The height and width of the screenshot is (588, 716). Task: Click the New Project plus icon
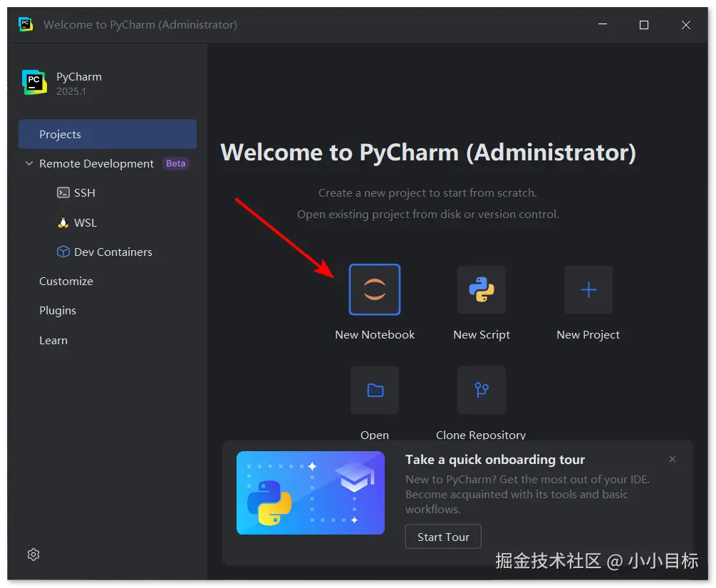coord(588,289)
